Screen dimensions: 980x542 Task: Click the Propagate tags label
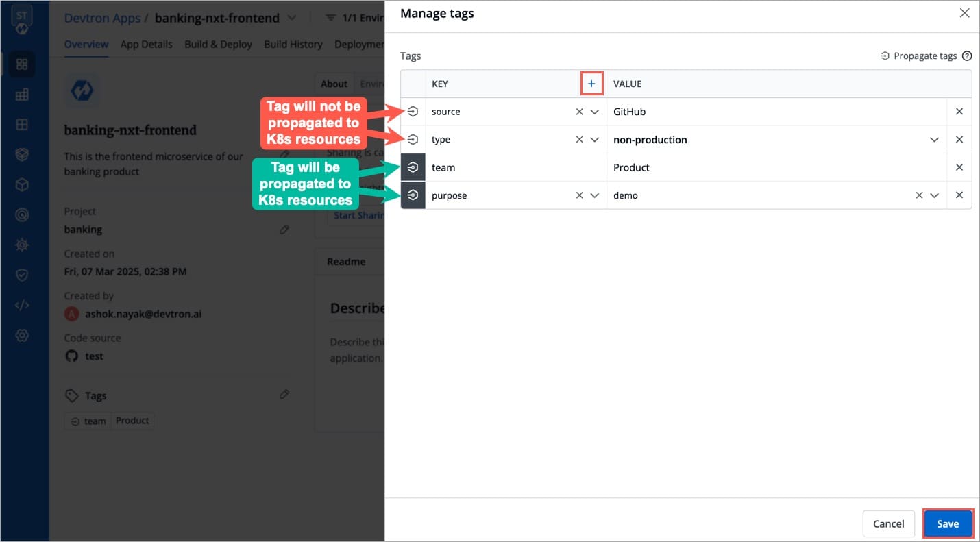coord(925,56)
